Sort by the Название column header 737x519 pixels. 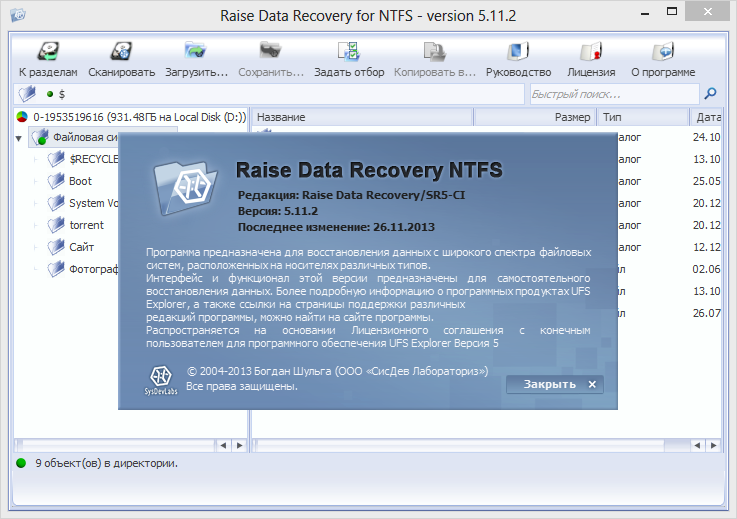(362, 117)
